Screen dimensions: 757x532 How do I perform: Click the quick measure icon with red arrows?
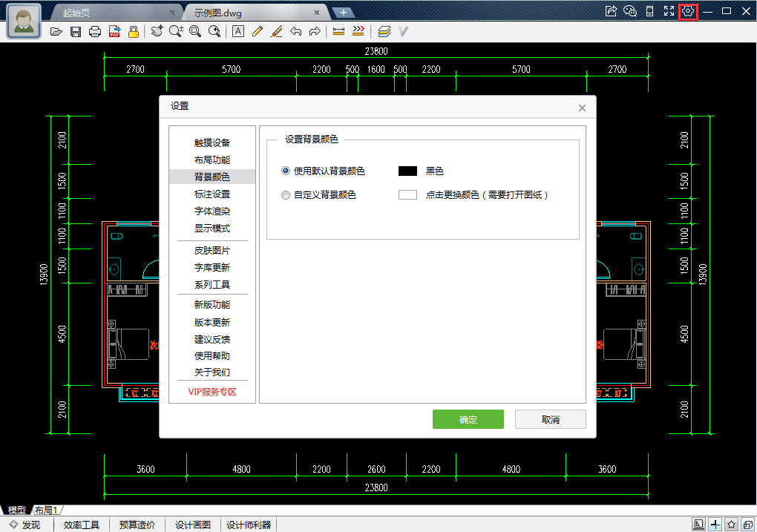(358, 31)
